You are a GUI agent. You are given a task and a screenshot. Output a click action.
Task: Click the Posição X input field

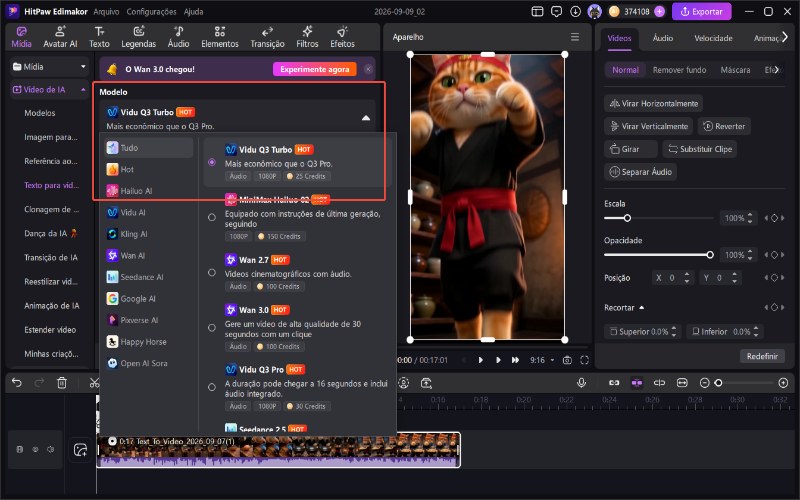[x=671, y=278]
